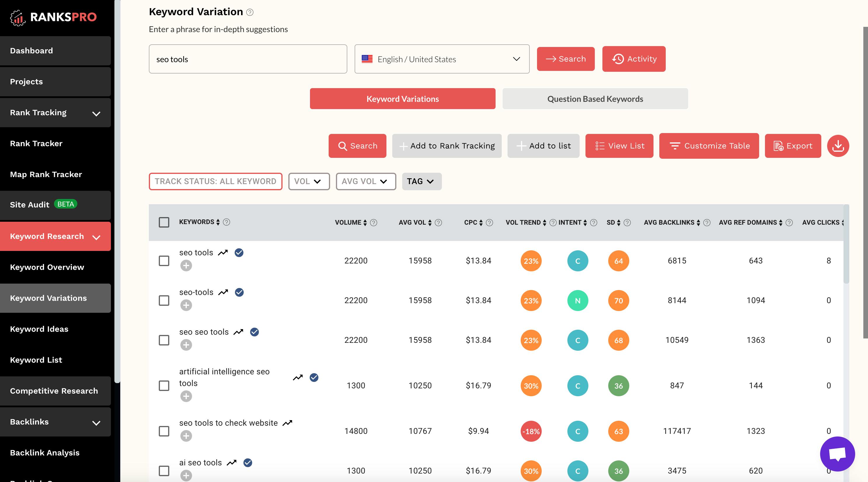Image resolution: width=868 pixels, height=482 pixels.
Task: Open the English / United States language dropdown
Action: tap(442, 59)
